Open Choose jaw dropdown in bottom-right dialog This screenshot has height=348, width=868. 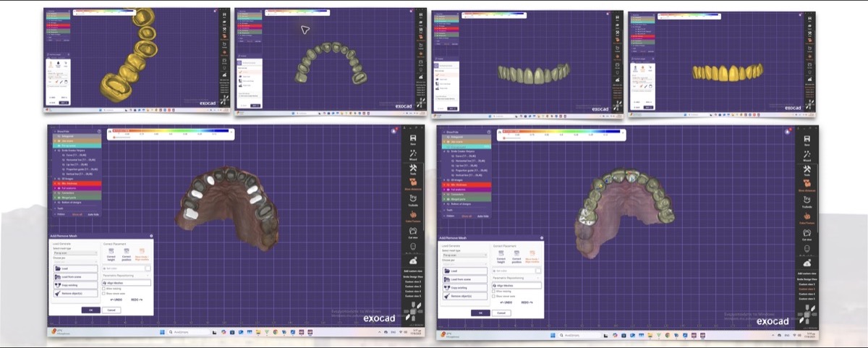(464, 264)
